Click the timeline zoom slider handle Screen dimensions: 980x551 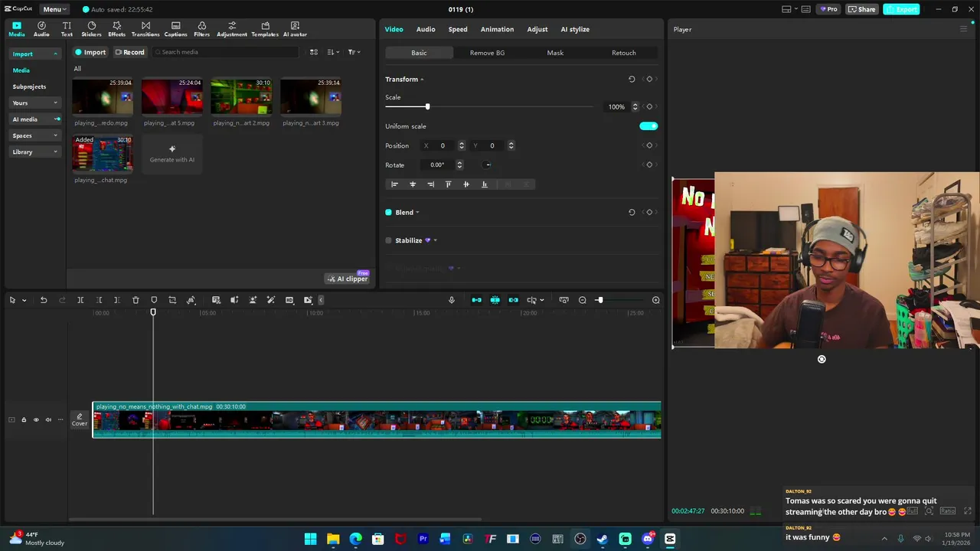pyautogui.click(x=599, y=300)
